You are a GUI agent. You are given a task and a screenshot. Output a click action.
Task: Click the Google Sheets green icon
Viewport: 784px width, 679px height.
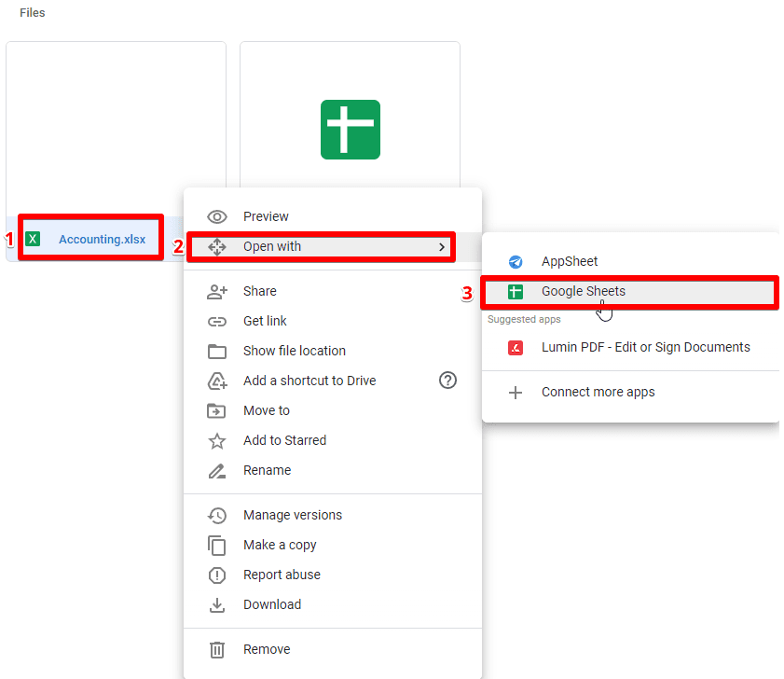(515, 291)
